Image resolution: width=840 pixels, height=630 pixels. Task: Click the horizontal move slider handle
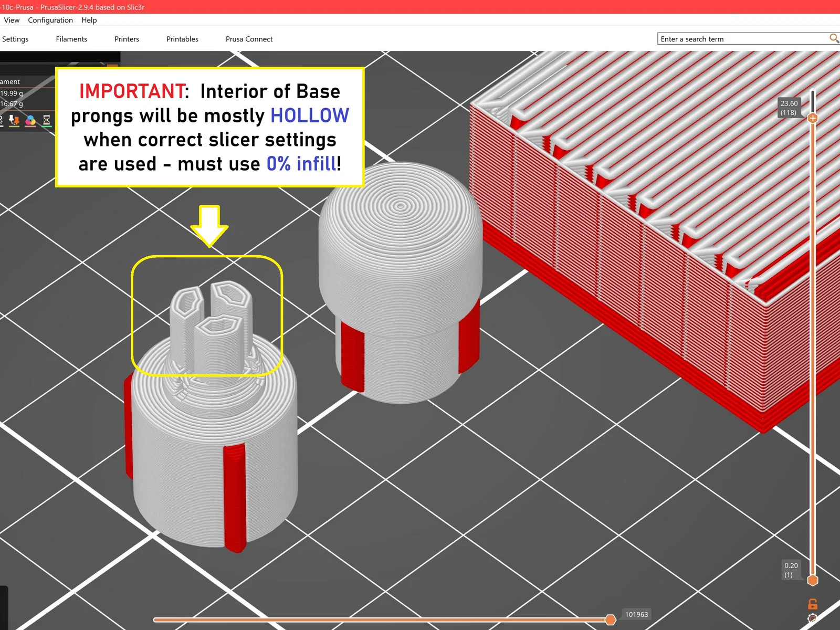click(610, 620)
